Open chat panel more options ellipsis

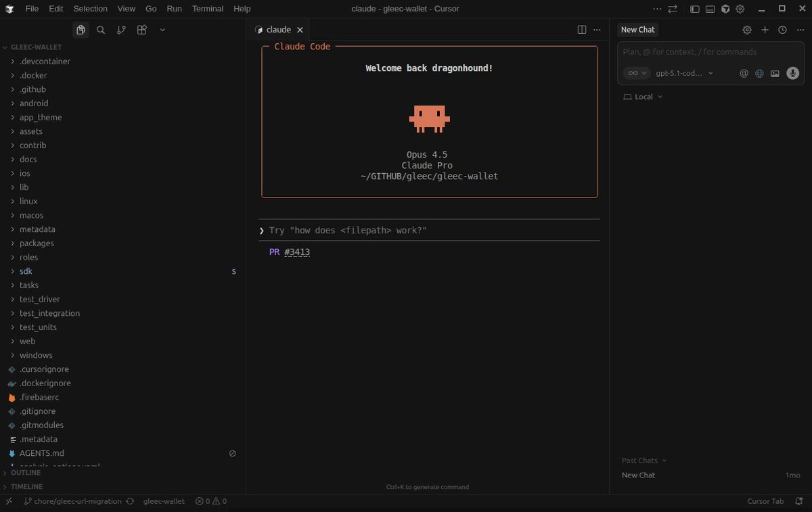[799, 30]
